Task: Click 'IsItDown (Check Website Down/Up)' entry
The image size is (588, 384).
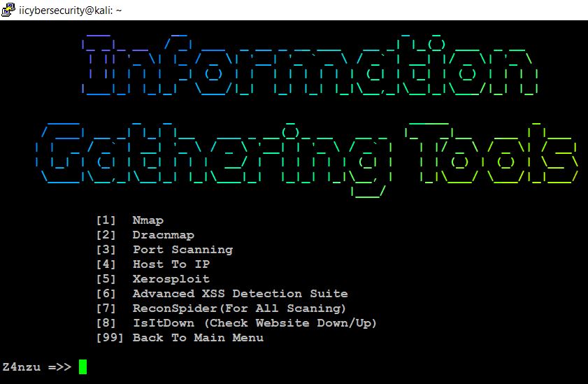Action: [x=254, y=323]
